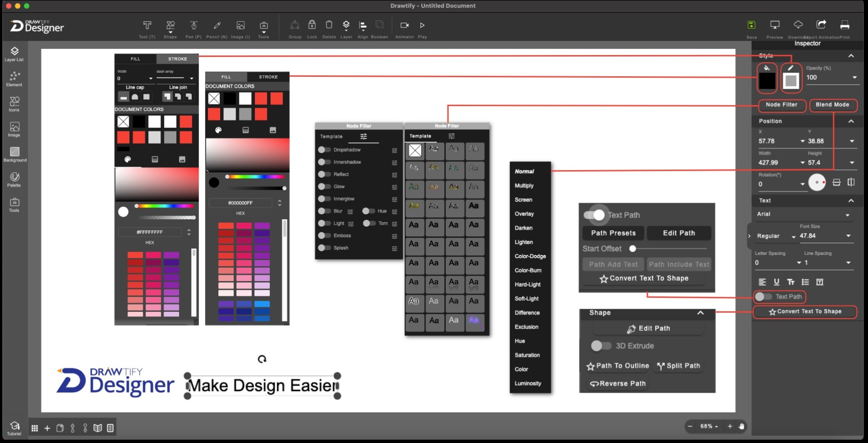Open the Opacity (%) dropdown arrow
The height and width of the screenshot is (443, 868).
tap(854, 77)
